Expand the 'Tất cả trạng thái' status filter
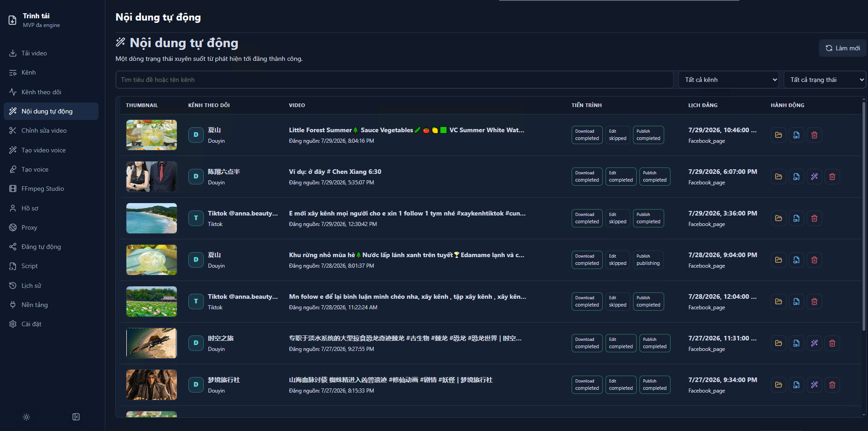 pos(825,80)
